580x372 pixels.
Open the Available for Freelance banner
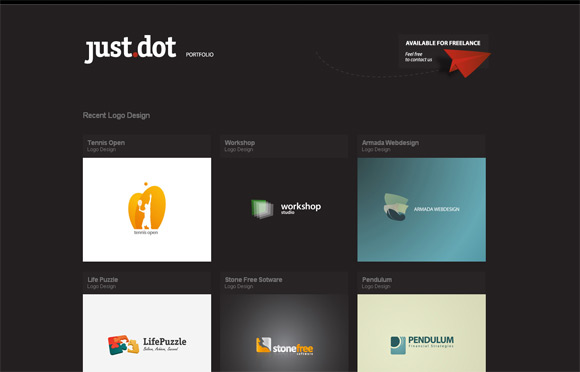click(443, 51)
